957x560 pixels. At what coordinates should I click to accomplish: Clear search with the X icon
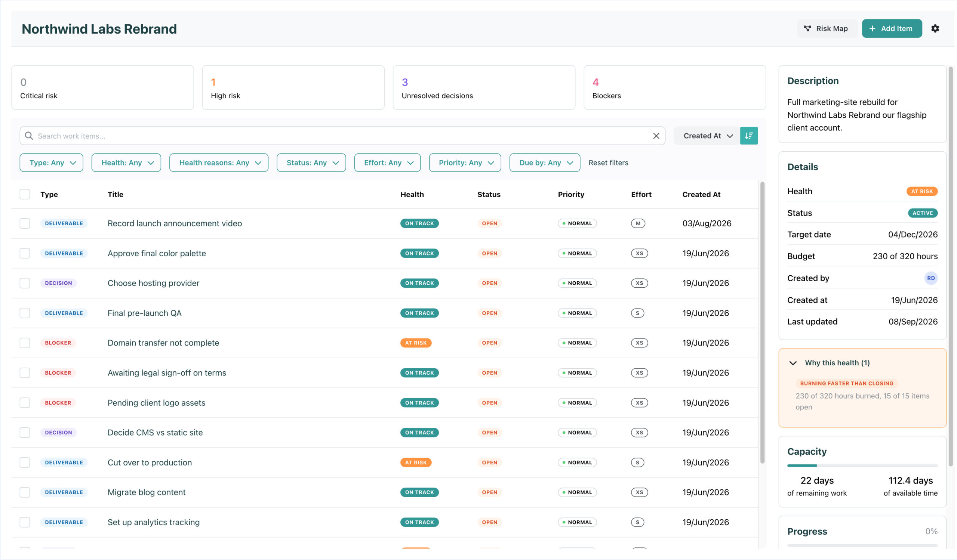(x=656, y=136)
